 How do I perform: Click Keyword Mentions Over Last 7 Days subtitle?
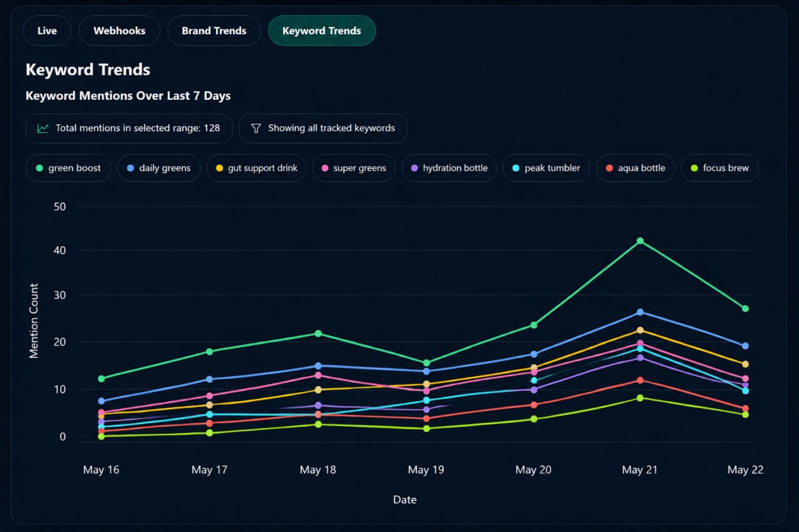coord(128,96)
